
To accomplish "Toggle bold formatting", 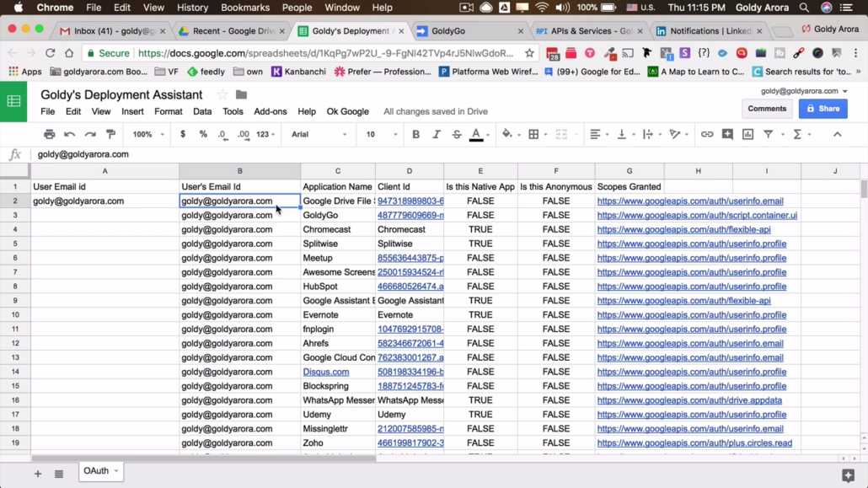I will click(x=415, y=134).
